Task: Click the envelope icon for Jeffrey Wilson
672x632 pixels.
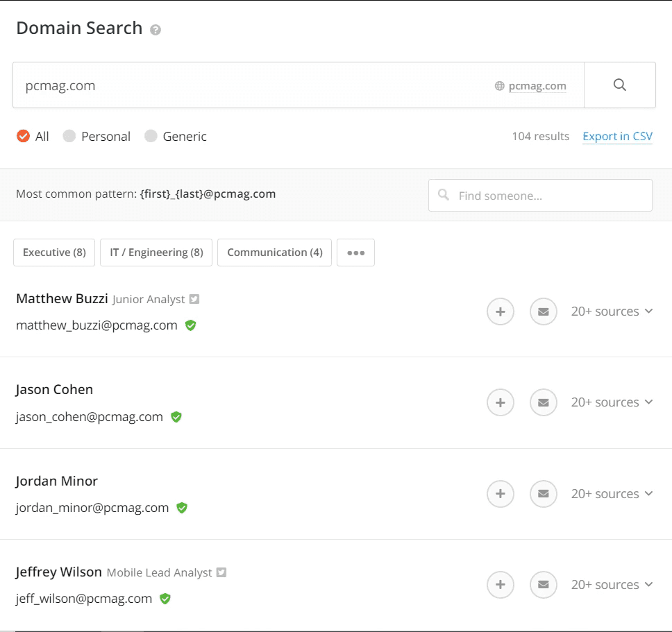Action: click(544, 585)
